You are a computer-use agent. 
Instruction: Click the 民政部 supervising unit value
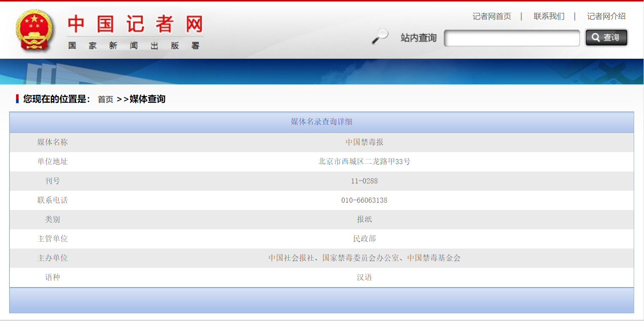[x=364, y=239]
